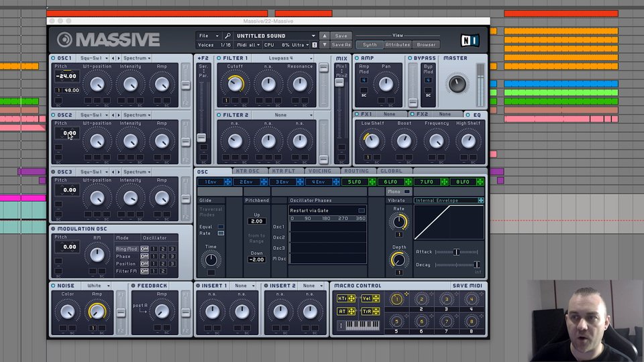This screenshot has width=644, height=362.
Task: Click the Internal Envelope drag handle
Action: [480, 200]
